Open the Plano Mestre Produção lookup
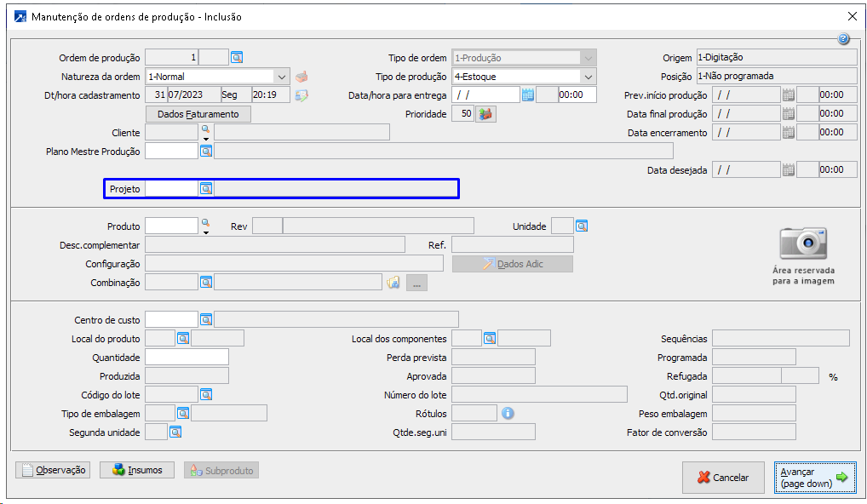The width and height of the screenshot is (867, 504). click(206, 152)
